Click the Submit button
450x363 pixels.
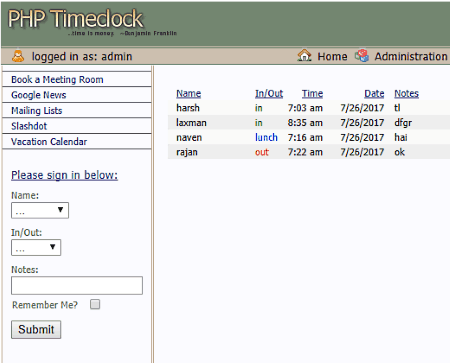(36, 330)
